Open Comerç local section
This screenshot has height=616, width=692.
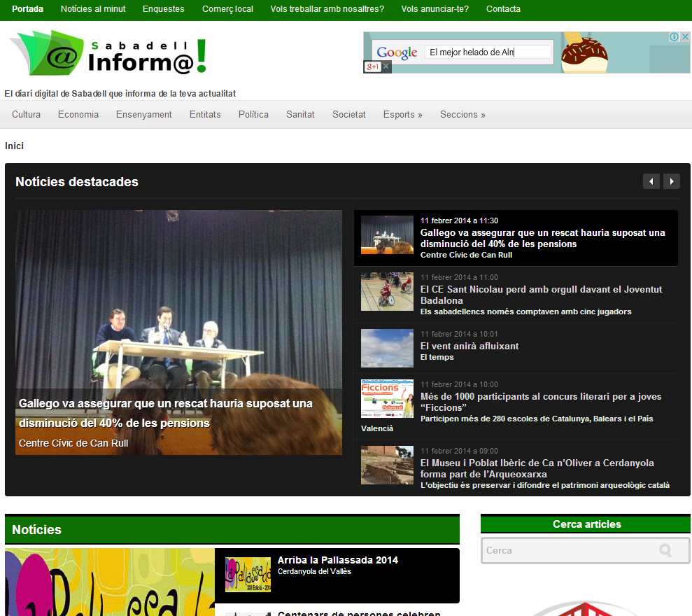pyautogui.click(x=227, y=9)
